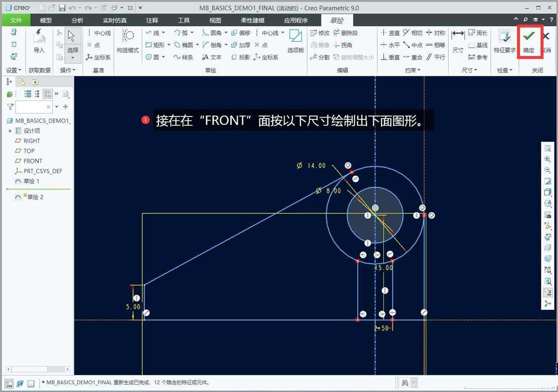Click the 尺寸 dimension tool

click(x=458, y=41)
